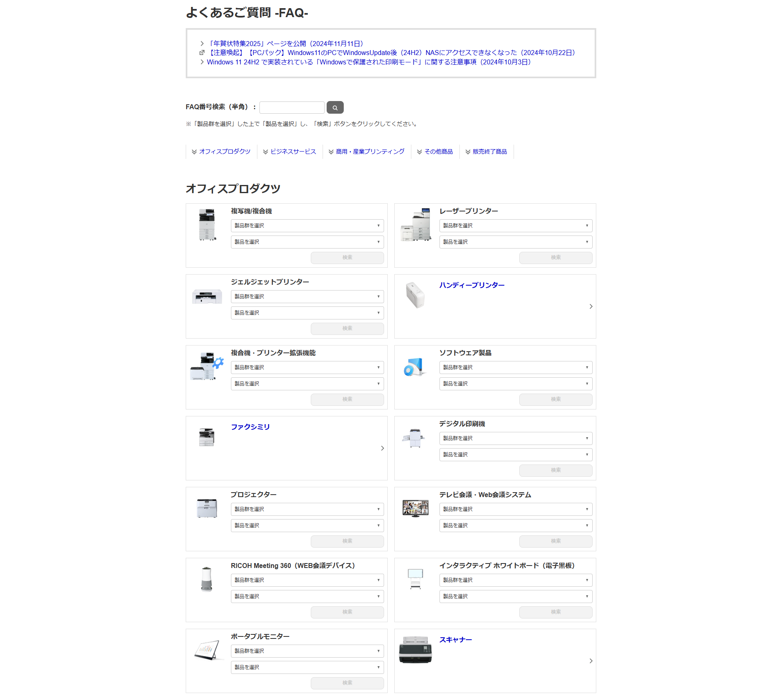Click the FAQ number search magnifier button
Viewport: 782px width, 700px height.
point(335,108)
